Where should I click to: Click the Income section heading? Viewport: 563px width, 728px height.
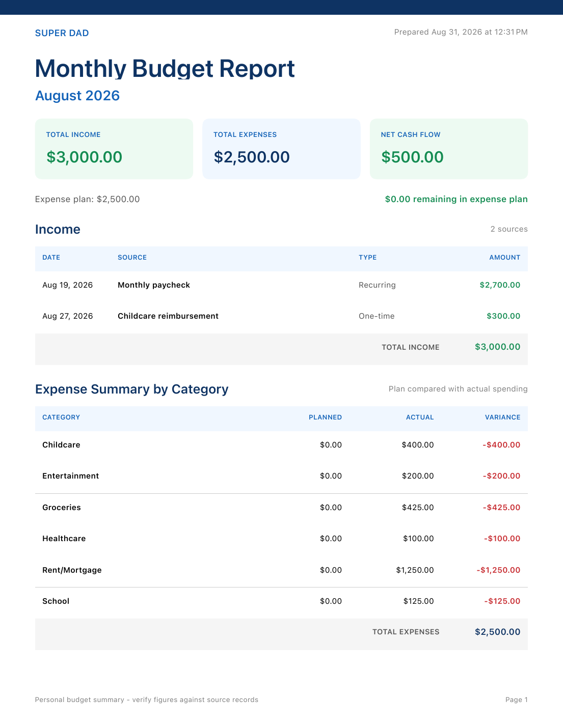click(58, 229)
